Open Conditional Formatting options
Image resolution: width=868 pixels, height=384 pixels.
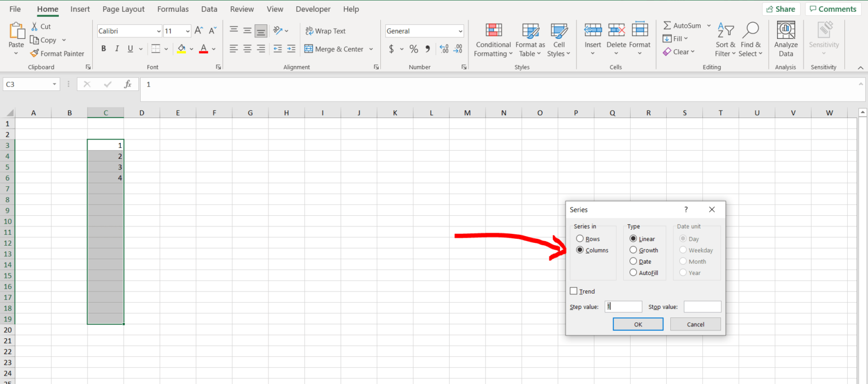493,40
